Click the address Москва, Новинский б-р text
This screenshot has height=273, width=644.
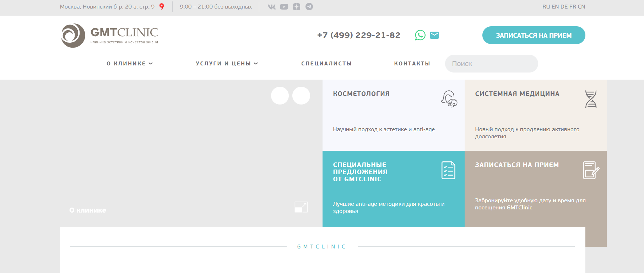pos(107,7)
